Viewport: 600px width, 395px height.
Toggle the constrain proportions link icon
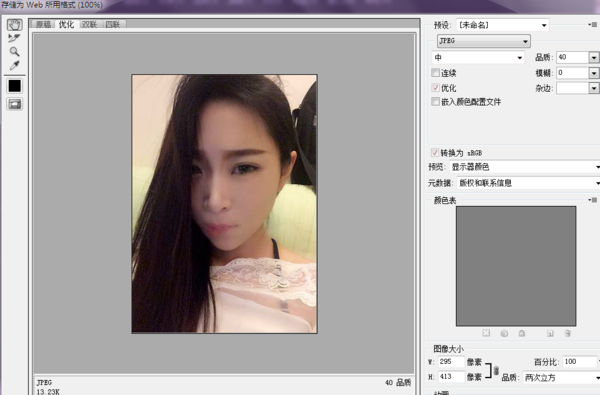(x=496, y=370)
